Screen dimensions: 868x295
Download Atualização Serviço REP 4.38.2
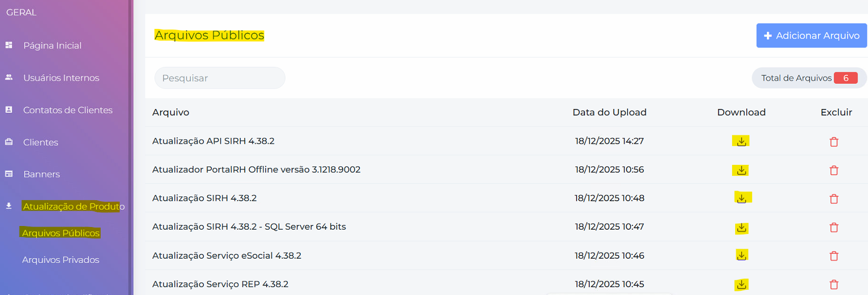742,284
